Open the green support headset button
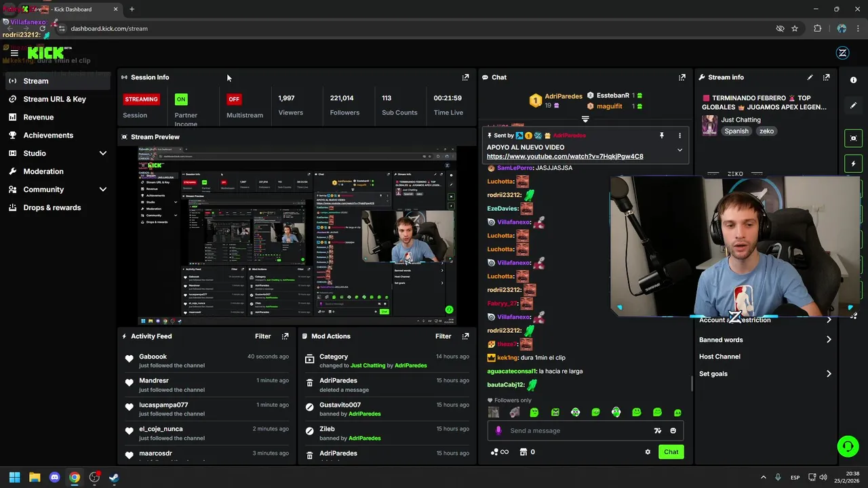868x488 pixels. 848,446
